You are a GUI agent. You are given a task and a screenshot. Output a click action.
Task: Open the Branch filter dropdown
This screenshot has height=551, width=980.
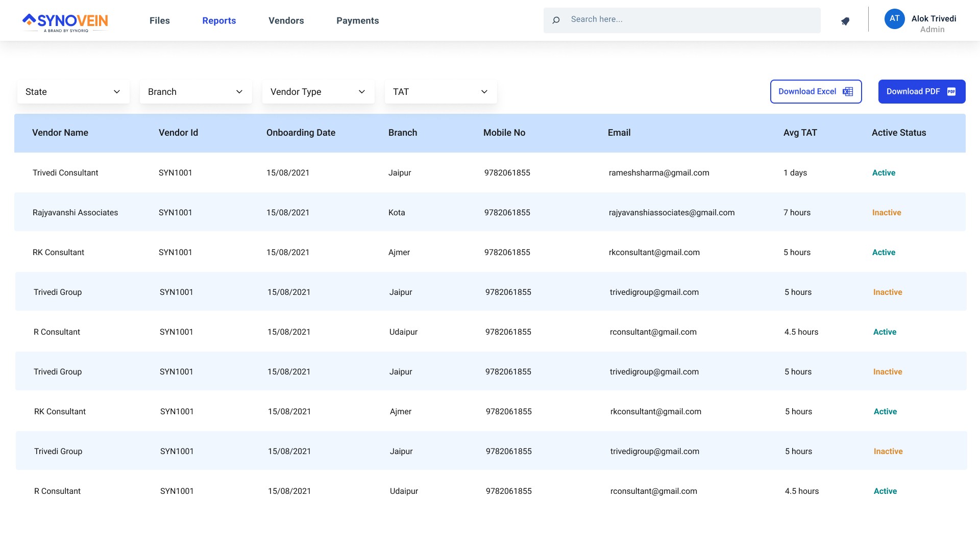click(x=195, y=92)
